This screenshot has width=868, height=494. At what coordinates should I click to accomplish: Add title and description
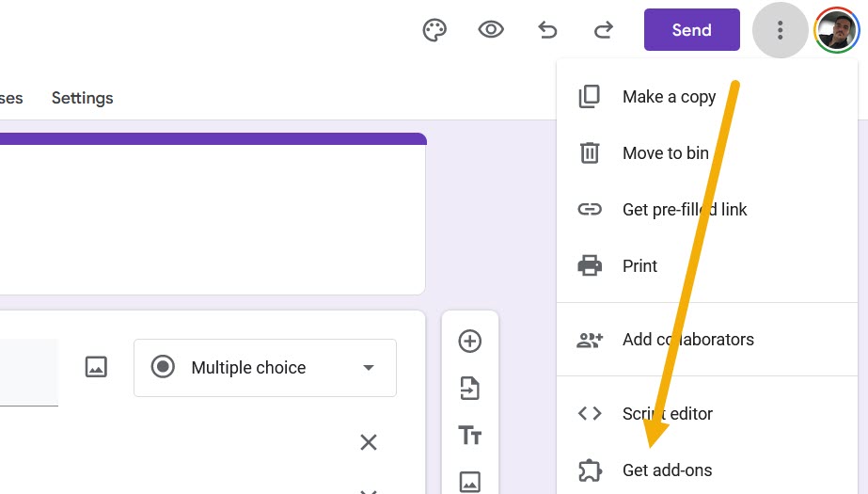click(x=470, y=436)
